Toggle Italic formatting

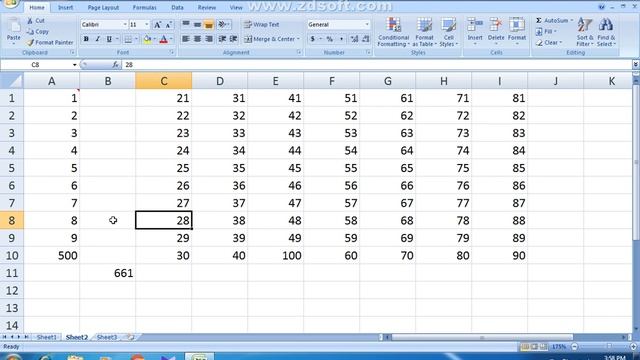(x=97, y=39)
